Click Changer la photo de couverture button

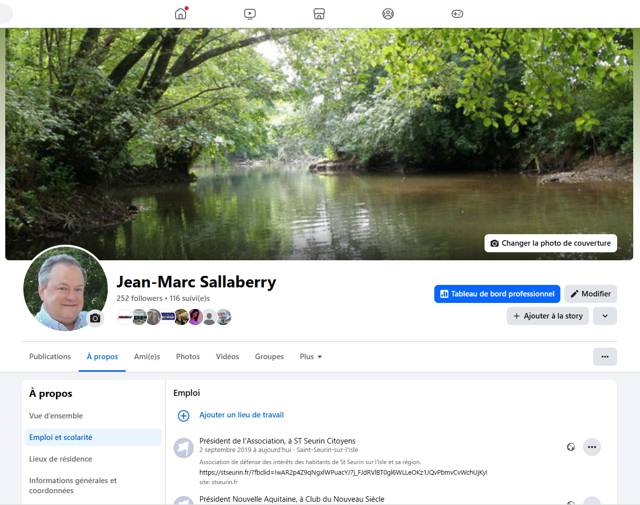551,243
